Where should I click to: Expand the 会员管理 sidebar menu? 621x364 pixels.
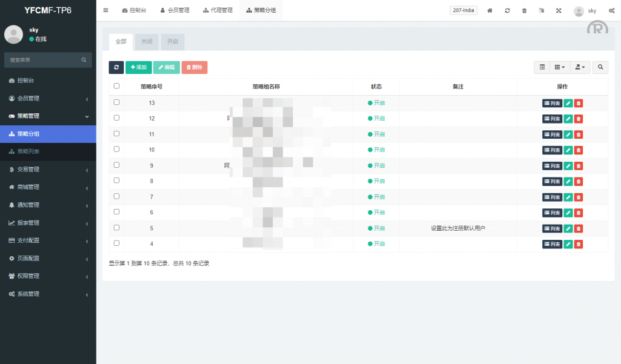click(x=48, y=98)
